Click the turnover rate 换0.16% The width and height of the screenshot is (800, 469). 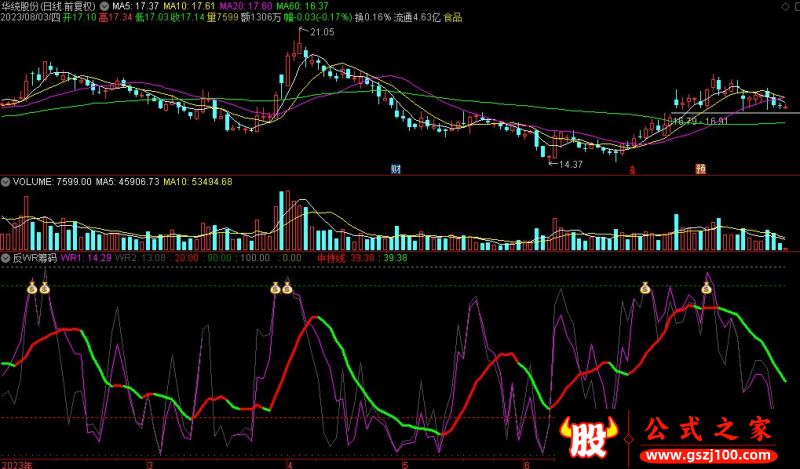pyautogui.click(x=373, y=17)
